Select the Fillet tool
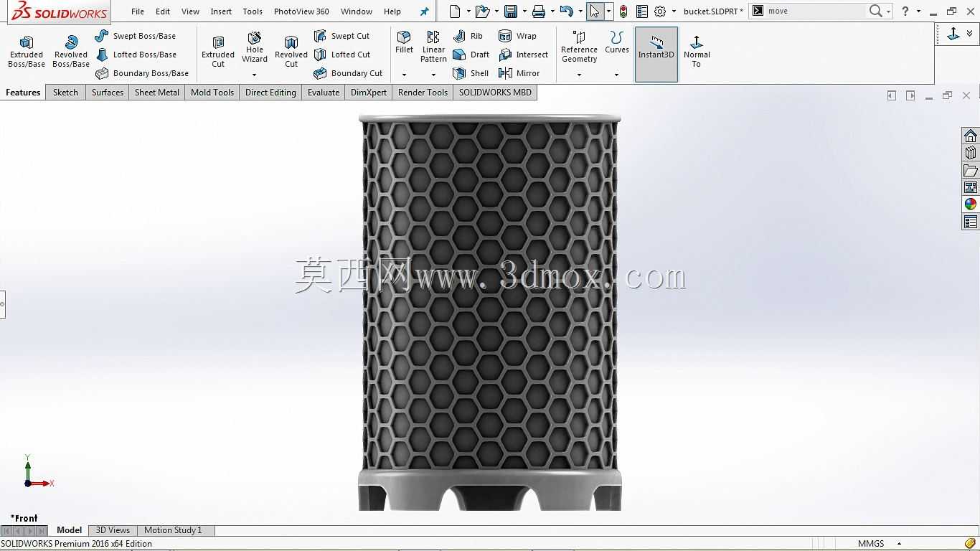The width and height of the screenshot is (980, 551). coord(404,42)
